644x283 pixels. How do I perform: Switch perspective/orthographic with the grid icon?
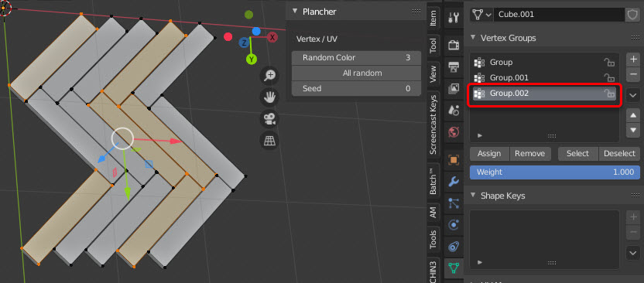pyautogui.click(x=270, y=141)
